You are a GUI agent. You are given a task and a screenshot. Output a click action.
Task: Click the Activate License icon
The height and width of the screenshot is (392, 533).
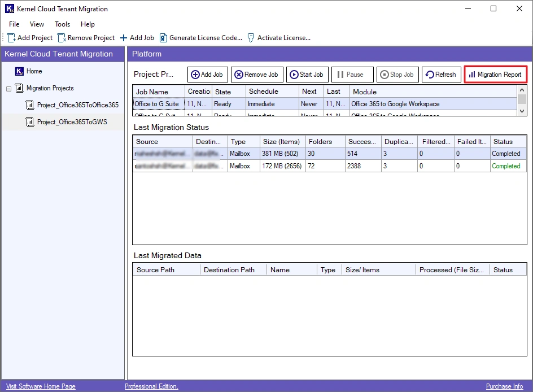(251, 38)
